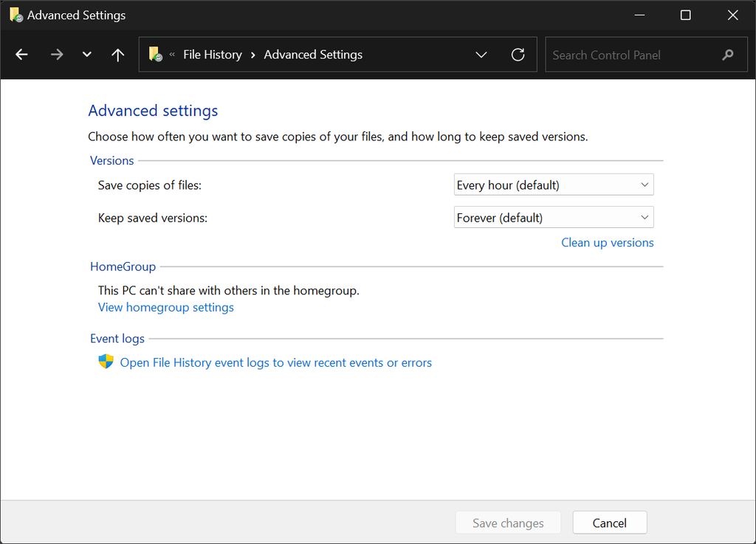Image resolution: width=756 pixels, height=544 pixels.
Task: Open the Save copies of files dropdown
Action: point(553,184)
